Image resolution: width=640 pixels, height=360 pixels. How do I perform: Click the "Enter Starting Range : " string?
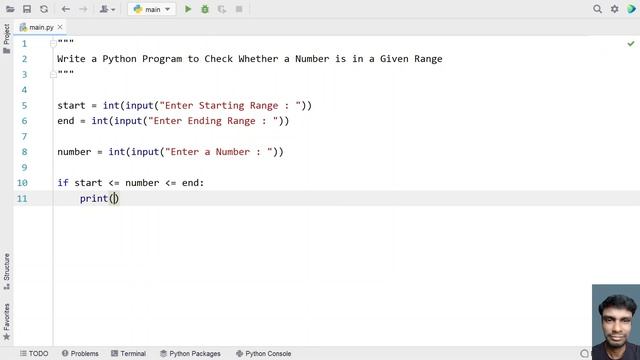[x=230, y=106]
